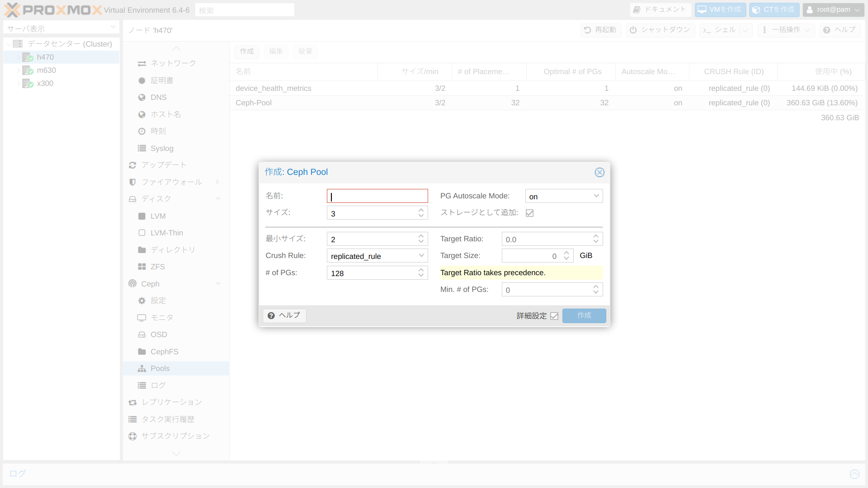The width and height of the screenshot is (868, 488).
Task: Click the blue Create button in dialog
Action: [584, 315]
